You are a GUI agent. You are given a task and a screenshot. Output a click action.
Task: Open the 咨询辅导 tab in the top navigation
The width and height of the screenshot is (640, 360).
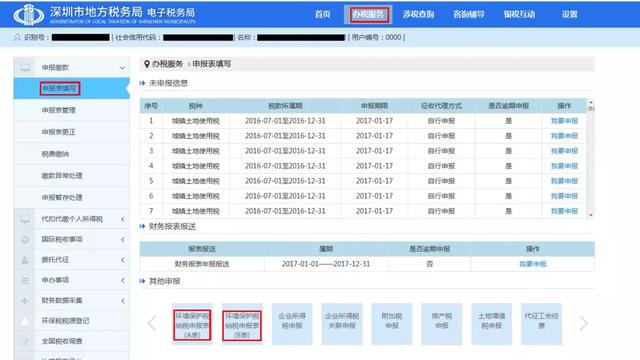pyautogui.click(x=469, y=14)
